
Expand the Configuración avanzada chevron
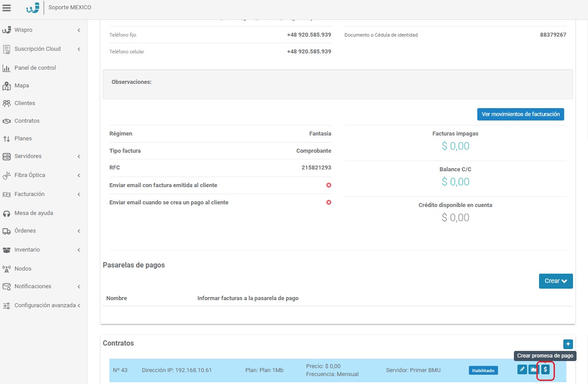point(79,305)
